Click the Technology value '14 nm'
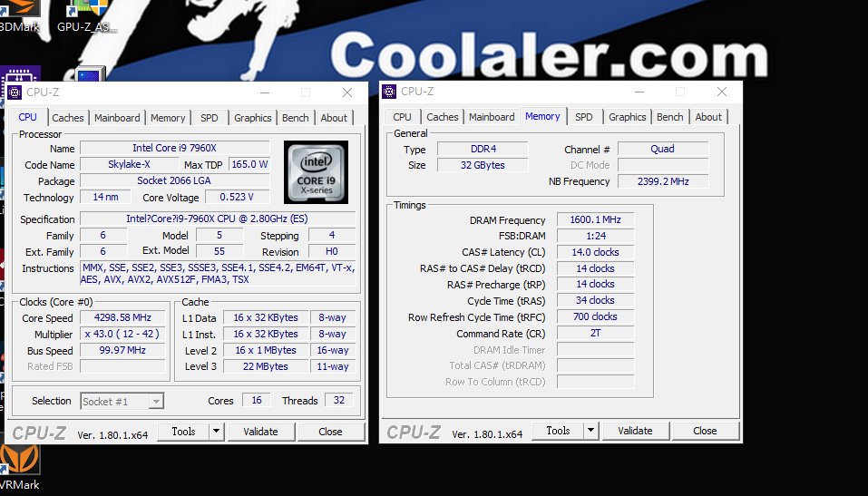 coord(105,197)
